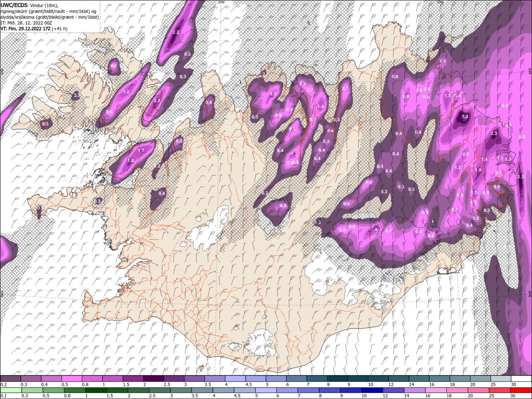Select the darkest green bottom-scale swatch between 1 and 1.5
532x399 pixels.
pyautogui.click(x=96, y=390)
